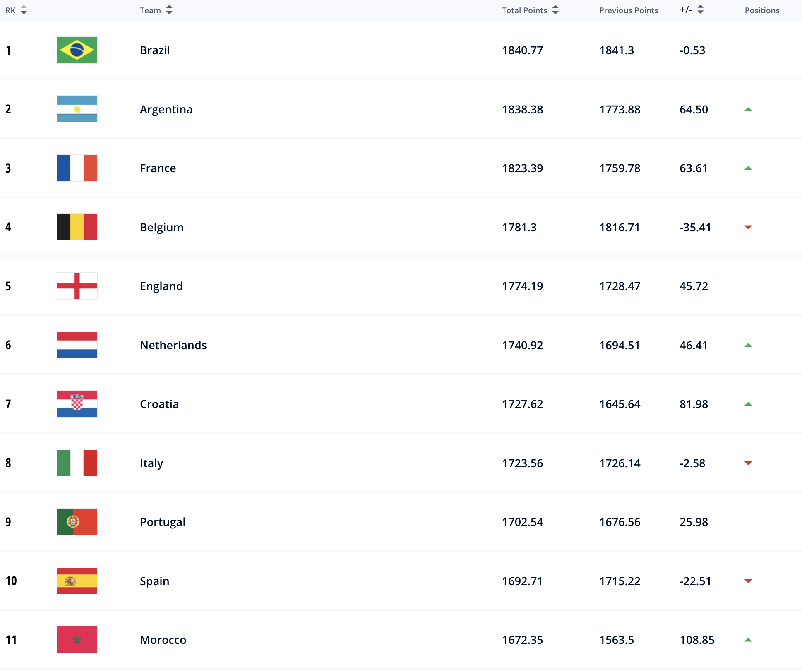This screenshot has height=672, width=802.
Task: Open the Italy team link
Action: point(151,463)
